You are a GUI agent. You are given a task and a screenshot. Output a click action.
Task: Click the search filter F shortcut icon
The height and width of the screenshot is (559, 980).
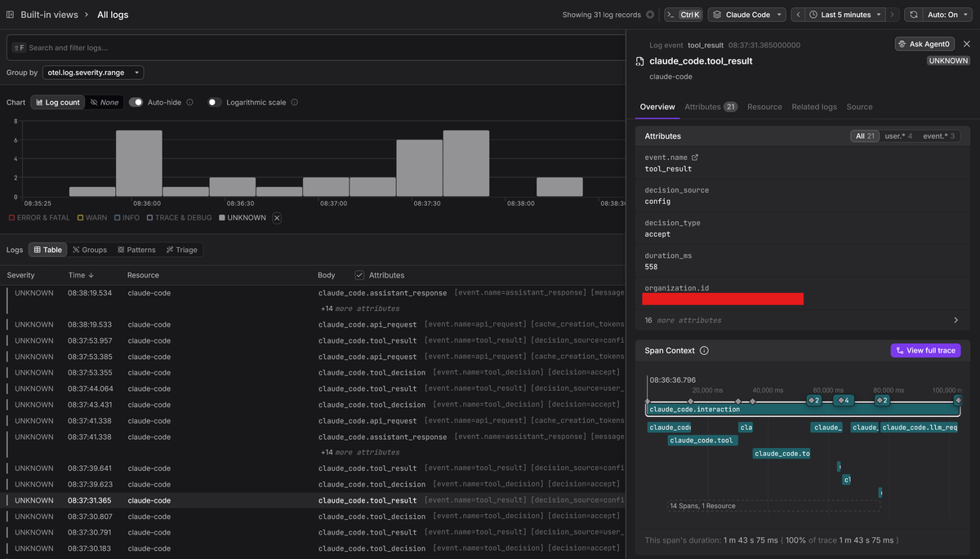[x=19, y=48]
